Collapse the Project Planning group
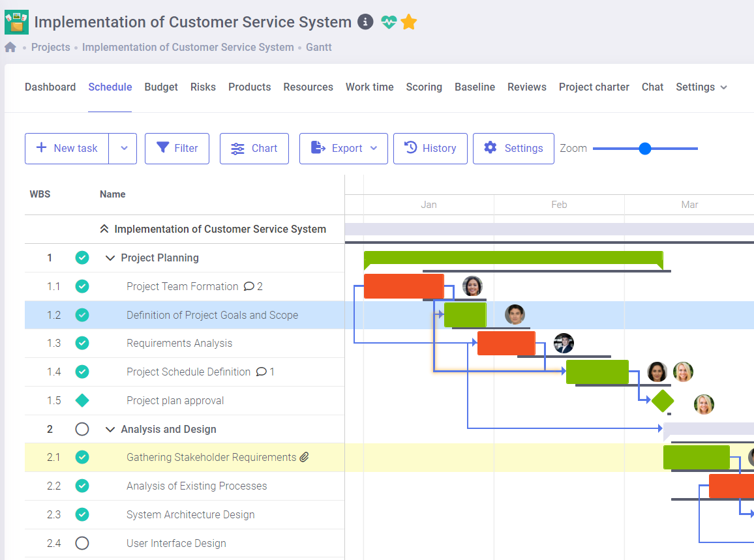Screen dimensions: 754x560 (110, 258)
